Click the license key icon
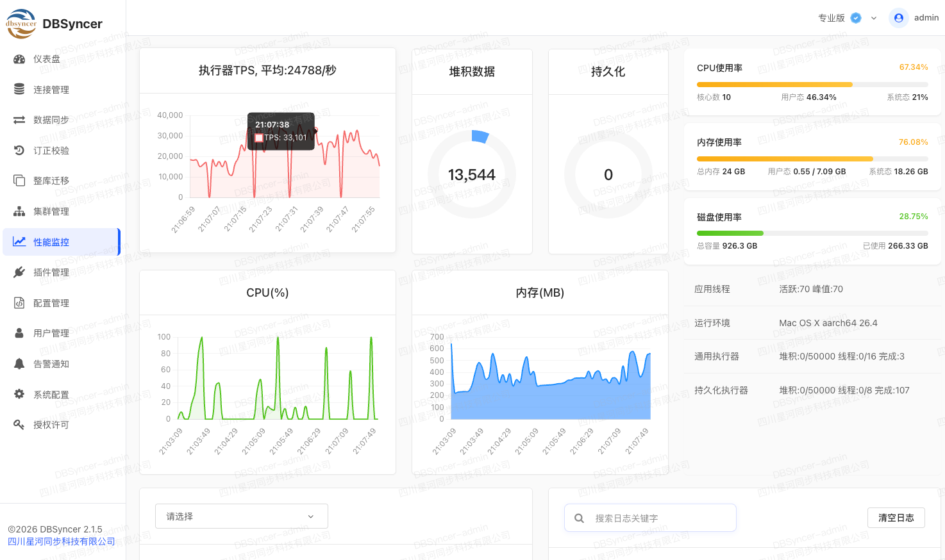 pos(19,425)
